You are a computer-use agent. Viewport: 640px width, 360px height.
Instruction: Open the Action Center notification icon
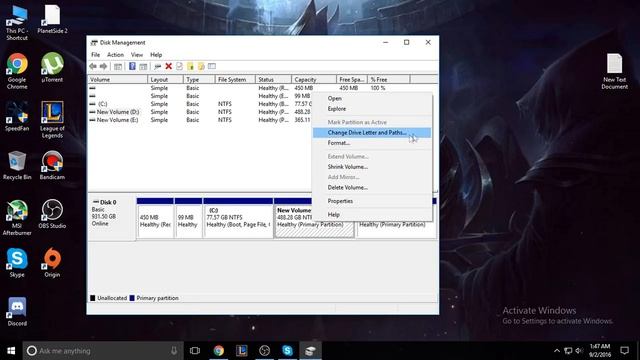(624, 351)
